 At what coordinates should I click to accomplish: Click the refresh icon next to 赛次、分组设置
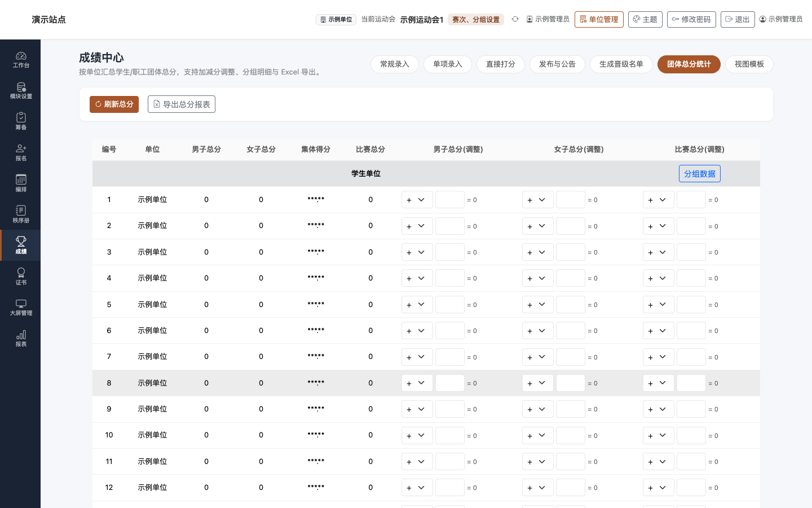click(515, 19)
